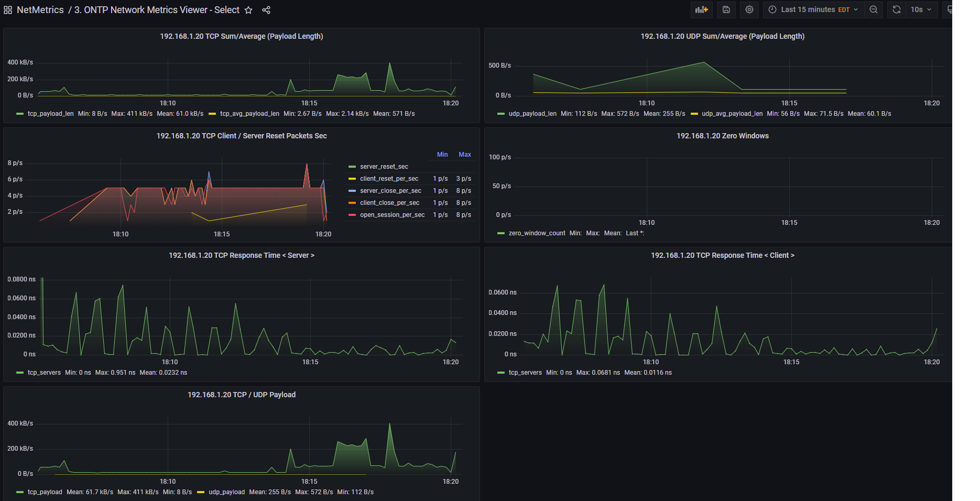980x501 pixels.
Task: Star this dashboard as favorite
Action: click(248, 10)
